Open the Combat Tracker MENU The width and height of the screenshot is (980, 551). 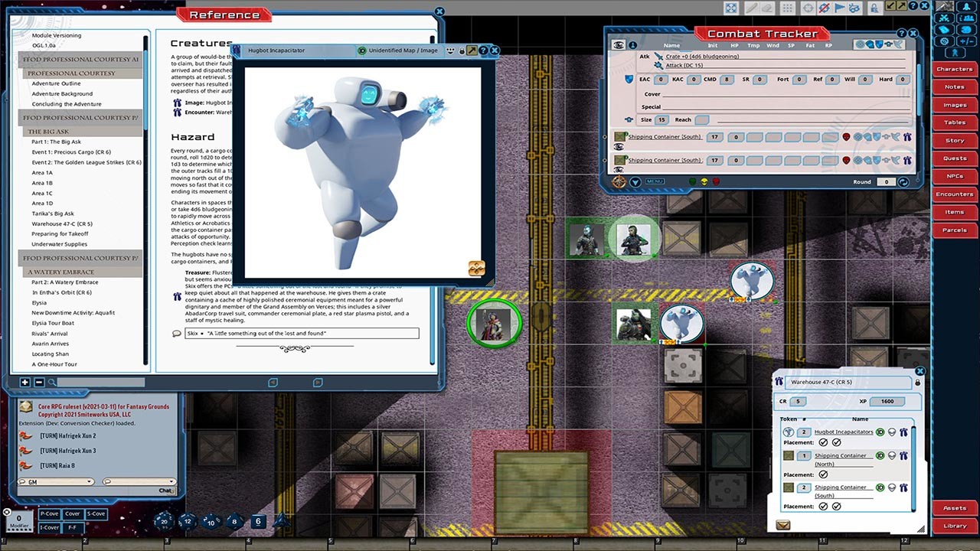[655, 182]
